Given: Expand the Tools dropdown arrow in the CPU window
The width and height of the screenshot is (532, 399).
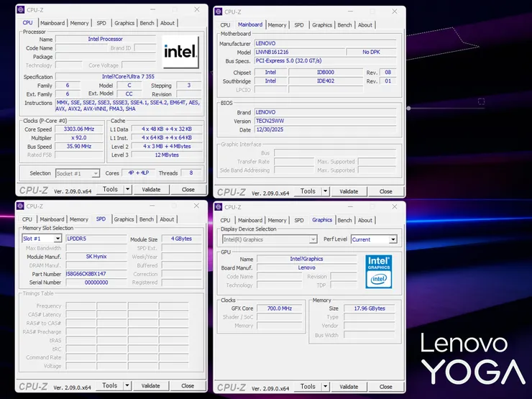Looking at the screenshot, I should click(127, 189).
